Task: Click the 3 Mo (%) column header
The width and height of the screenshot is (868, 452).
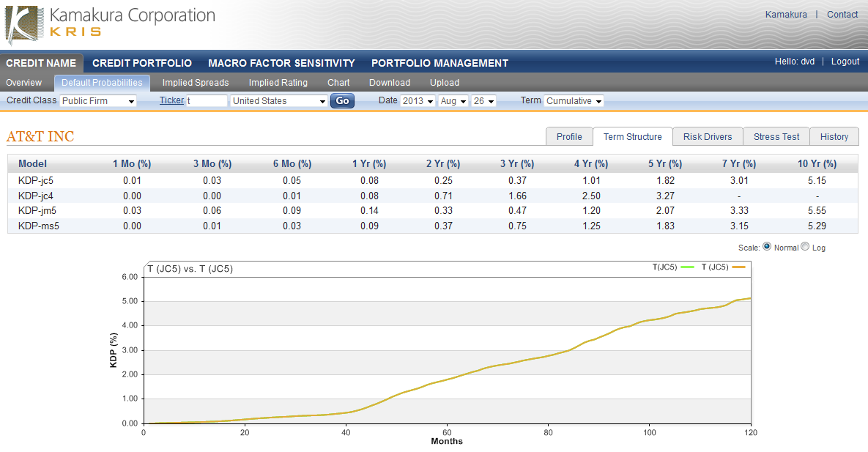Action: point(212,164)
